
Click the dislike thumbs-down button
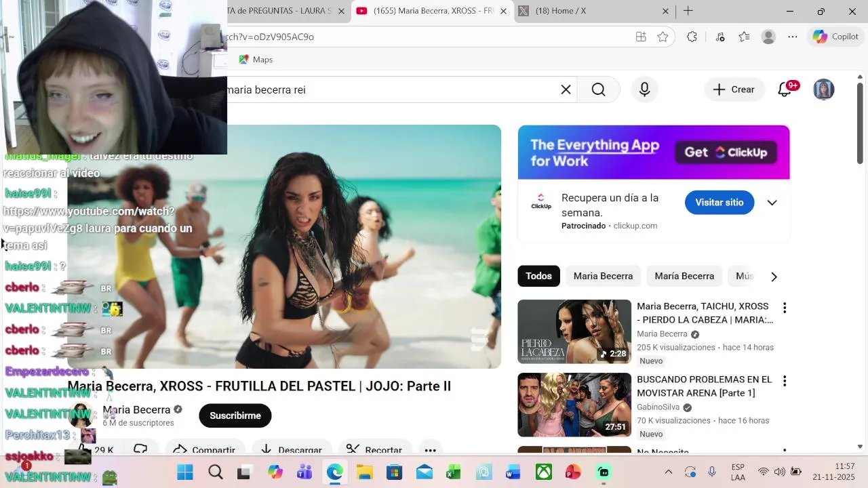140,449
